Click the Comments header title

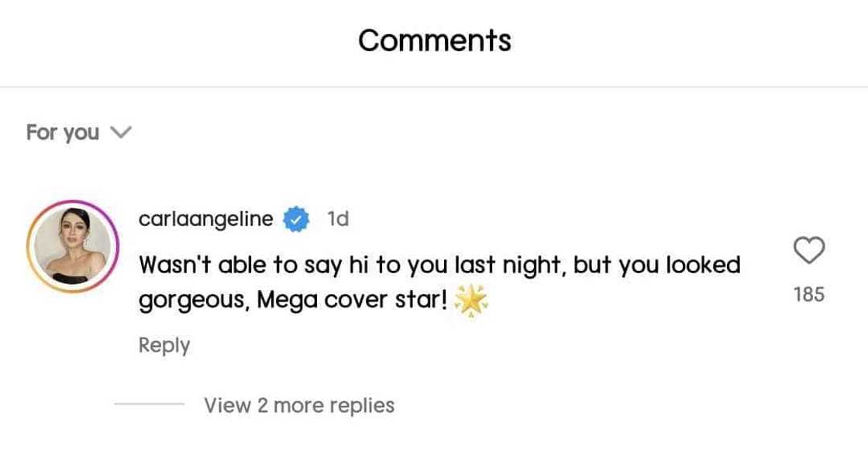(434, 40)
